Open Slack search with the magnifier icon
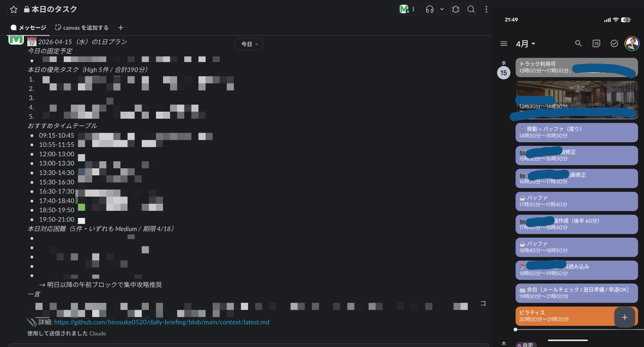Image resolution: width=644 pixels, height=347 pixels. coord(471,9)
